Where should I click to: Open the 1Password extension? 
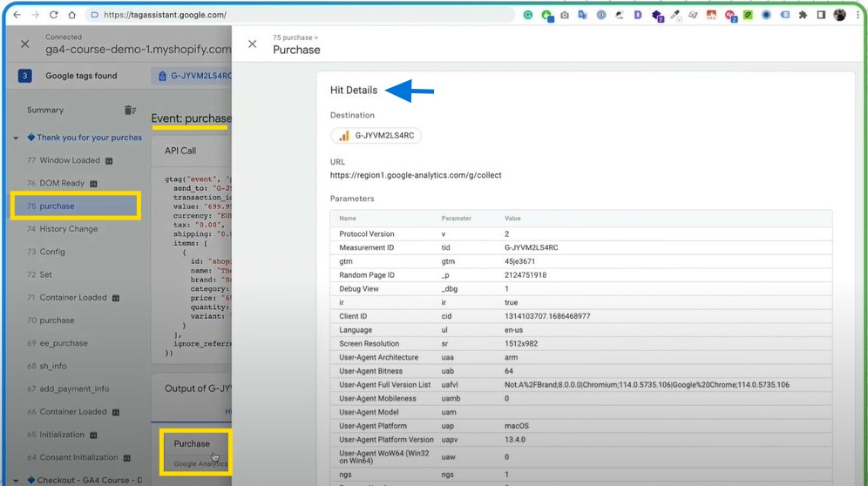(x=601, y=15)
